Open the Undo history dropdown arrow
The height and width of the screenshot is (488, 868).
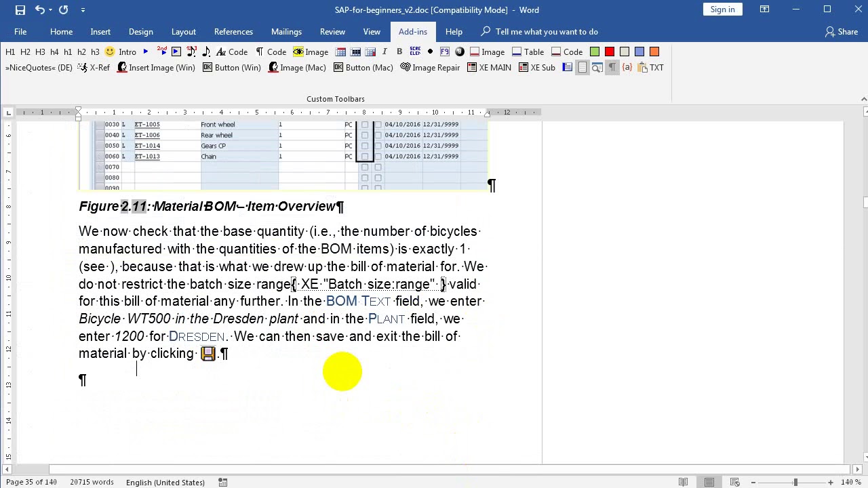pyautogui.click(x=51, y=9)
